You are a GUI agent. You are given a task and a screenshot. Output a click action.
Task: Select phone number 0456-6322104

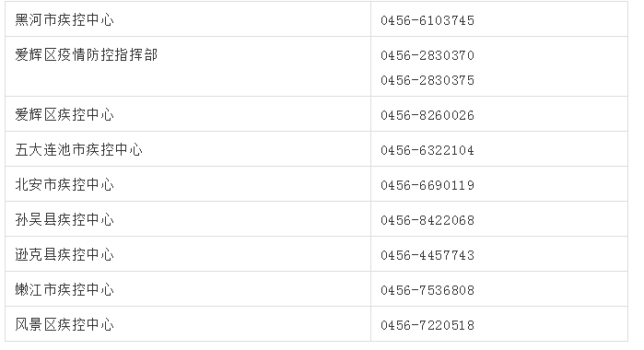click(427, 150)
